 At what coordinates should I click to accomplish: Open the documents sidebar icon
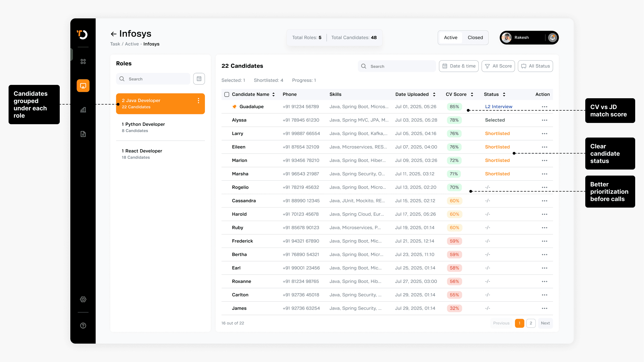83,134
